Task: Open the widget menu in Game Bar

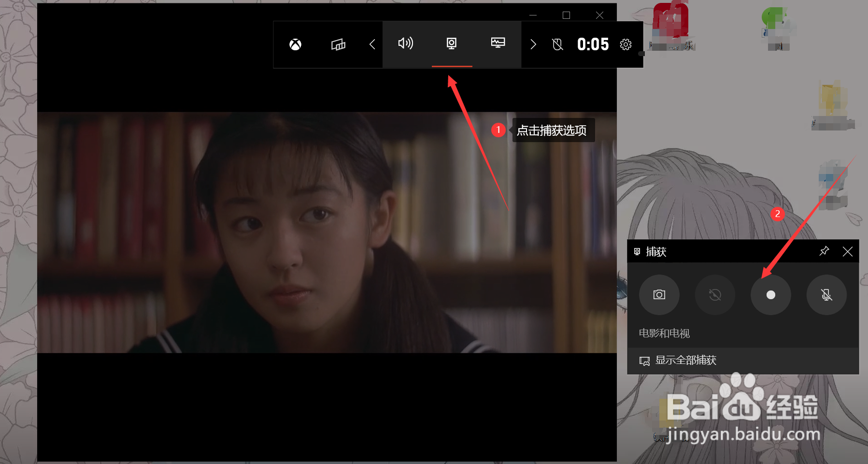Action: 338,44
